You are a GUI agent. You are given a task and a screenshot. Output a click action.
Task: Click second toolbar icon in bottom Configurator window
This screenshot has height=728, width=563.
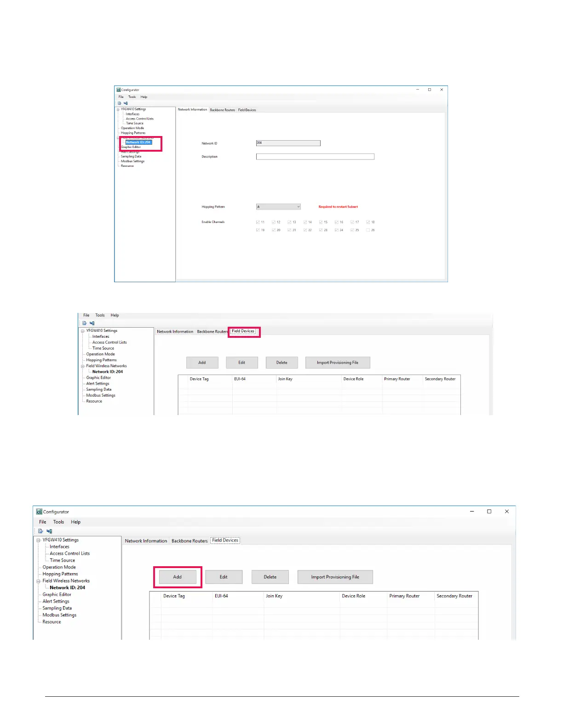click(x=49, y=531)
